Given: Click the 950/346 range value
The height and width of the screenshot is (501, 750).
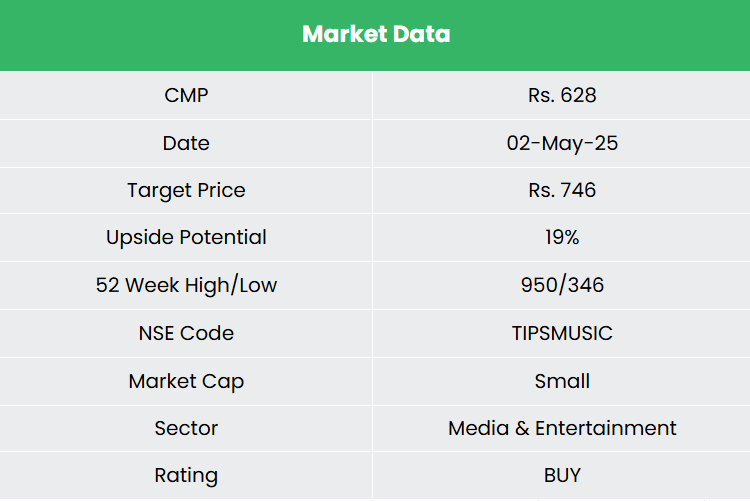Looking at the screenshot, I should point(562,285).
